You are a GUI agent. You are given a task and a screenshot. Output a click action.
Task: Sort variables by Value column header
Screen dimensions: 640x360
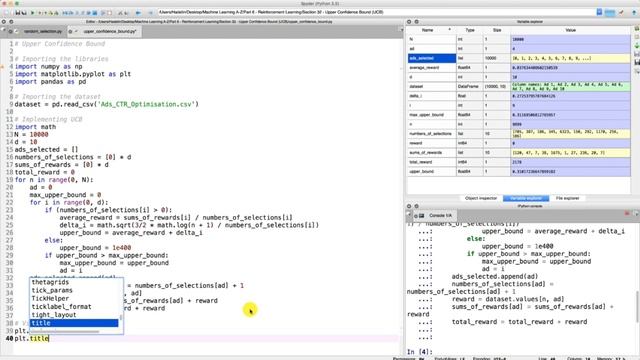point(571,30)
